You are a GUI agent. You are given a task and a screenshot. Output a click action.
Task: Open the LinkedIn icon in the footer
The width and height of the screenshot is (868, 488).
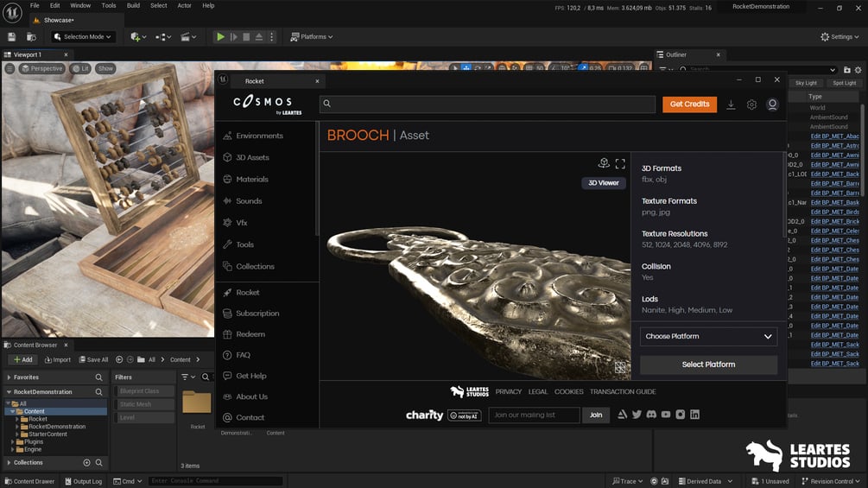click(x=694, y=415)
